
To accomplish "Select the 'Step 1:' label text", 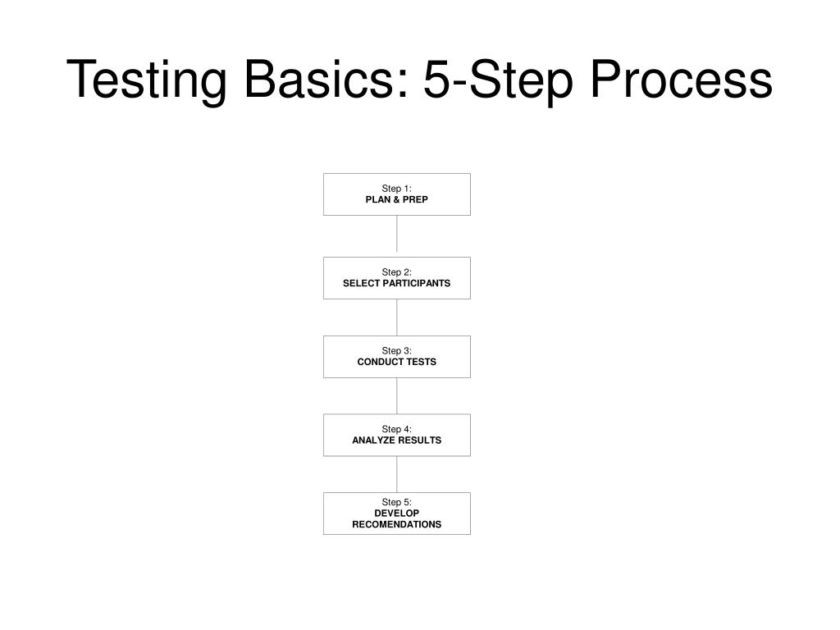I will (396, 189).
